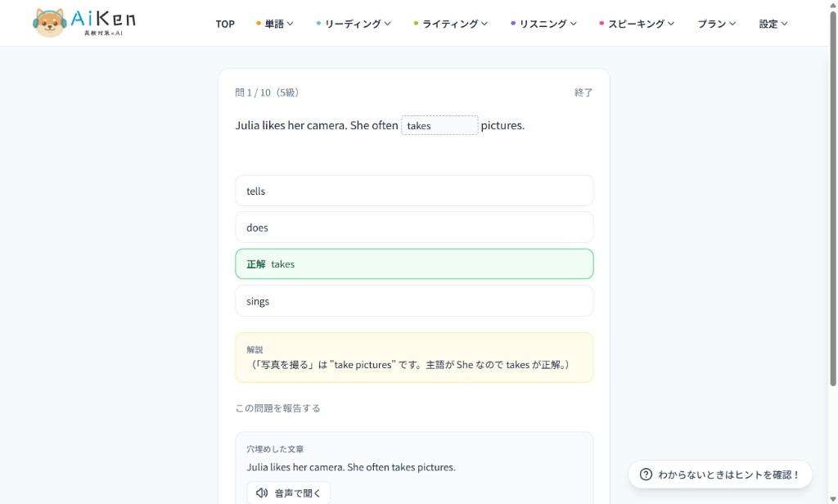838x504 pixels.
Task: Open the スピーキング menu
Action: pos(637,24)
